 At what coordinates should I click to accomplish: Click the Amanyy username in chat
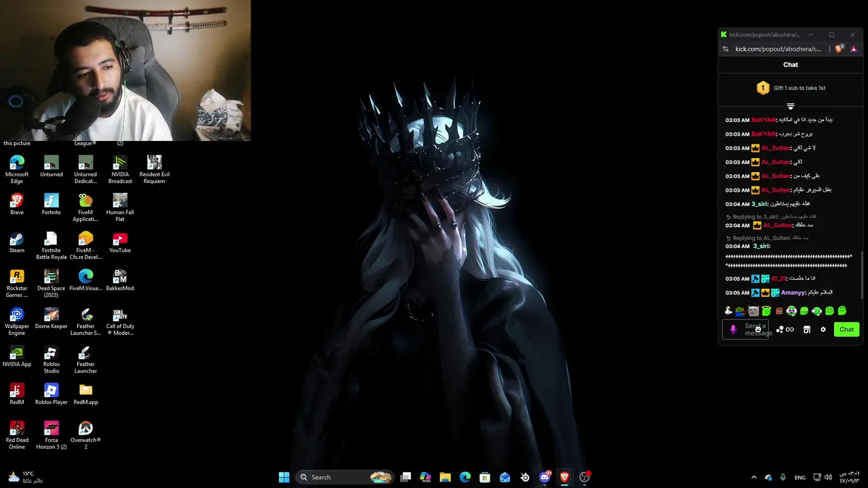[x=793, y=293]
